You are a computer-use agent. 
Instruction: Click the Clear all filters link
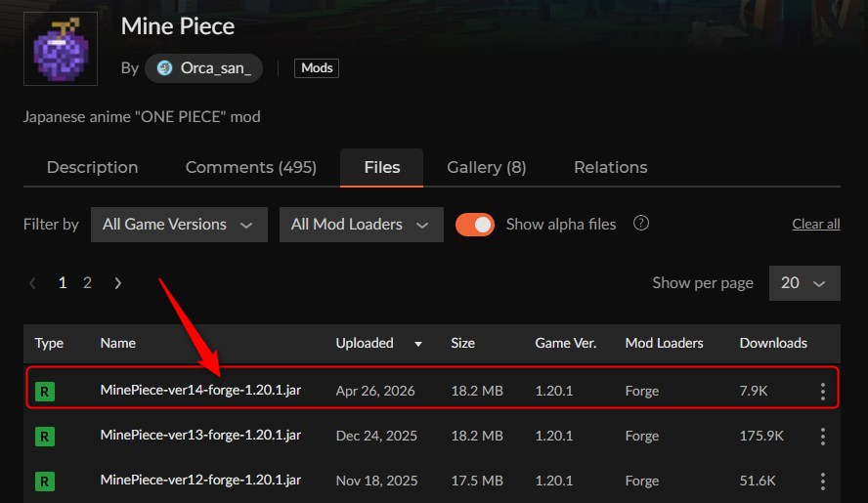816,224
